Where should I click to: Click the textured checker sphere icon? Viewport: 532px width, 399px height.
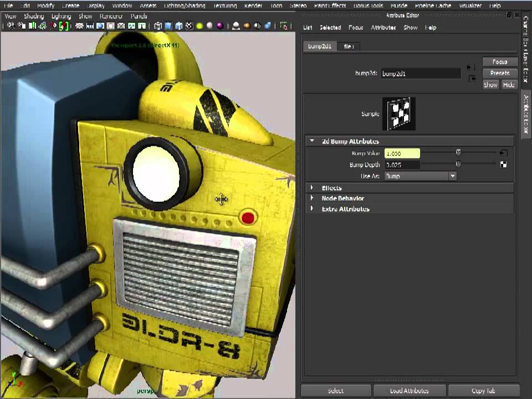click(189, 26)
